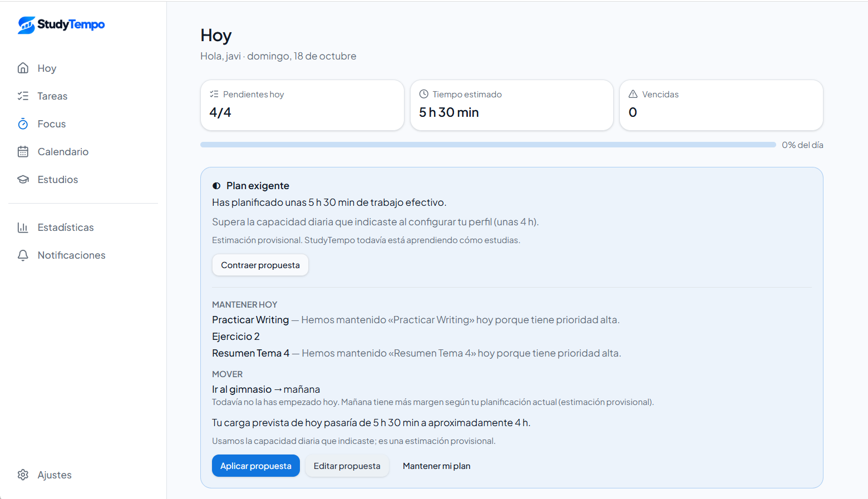The height and width of the screenshot is (499, 868).
Task: Choose Mantener mi plan
Action: pyautogui.click(x=437, y=466)
